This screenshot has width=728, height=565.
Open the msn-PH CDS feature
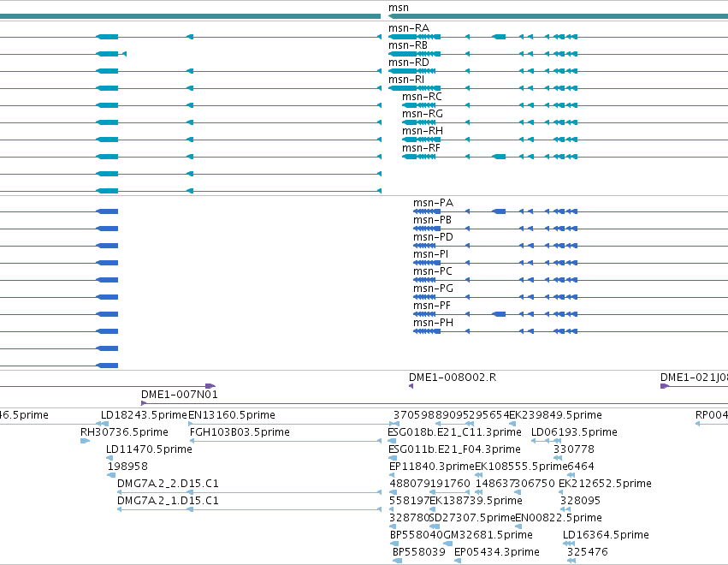[x=433, y=323]
